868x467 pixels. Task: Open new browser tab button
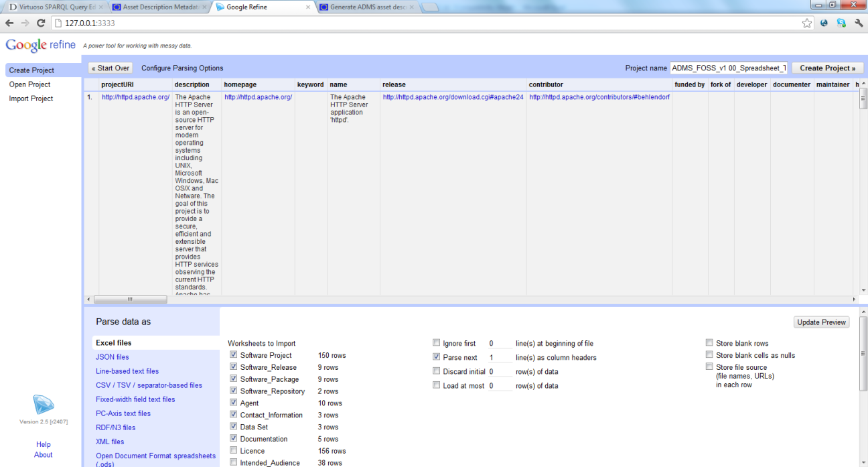(x=429, y=7)
